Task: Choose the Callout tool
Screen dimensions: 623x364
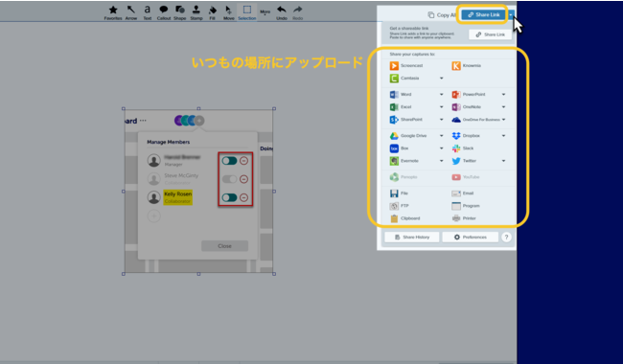Action: point(163,12)
